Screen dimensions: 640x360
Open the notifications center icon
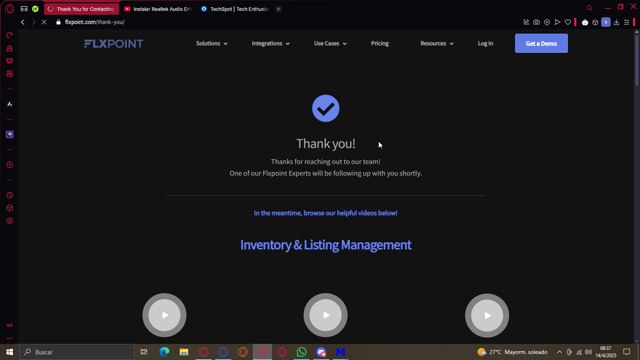click(x=627, y=352)
